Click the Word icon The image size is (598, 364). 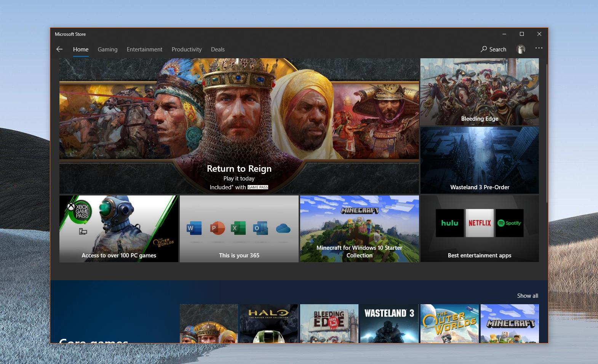[194, 228]
